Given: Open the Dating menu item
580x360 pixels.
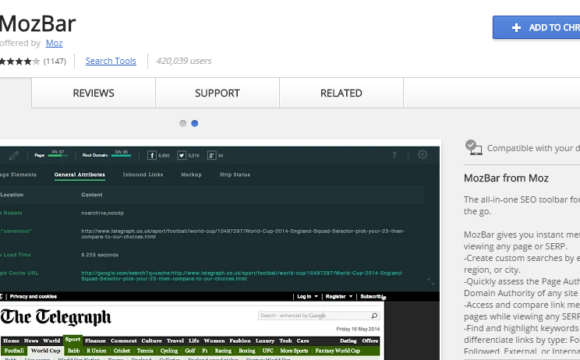Looking at the screenshot, I should [x=348, y=341].
